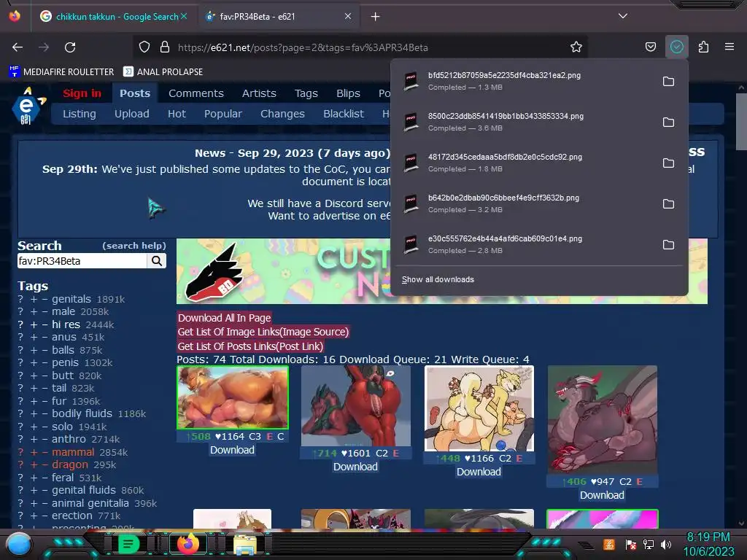This screenshot has width=747, height=560.
Task: Open File Explorer from taskbar
Action: [245, 544]
